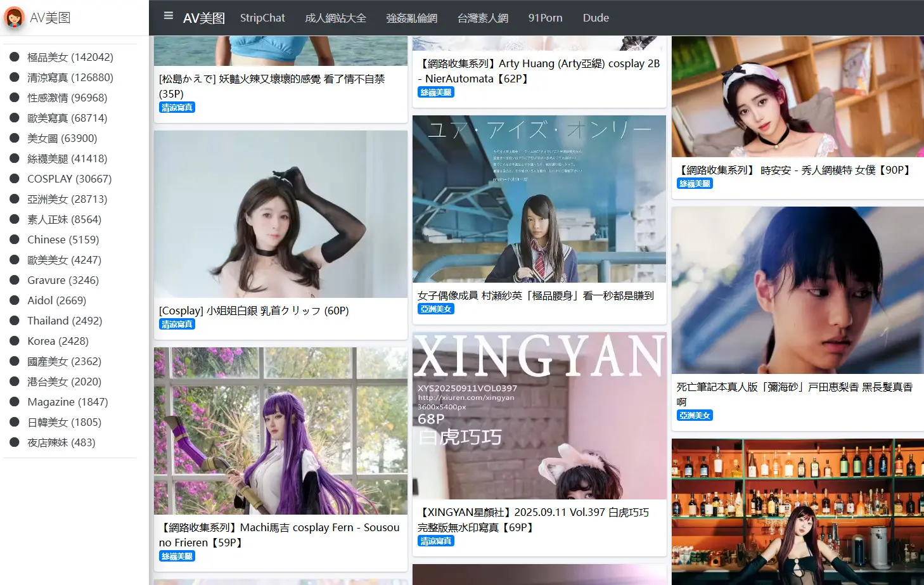The height and width of the screenshot is (585, 924).
Task: Open the bar shelf bottles thumbnail image
Action: coord(797,511)
